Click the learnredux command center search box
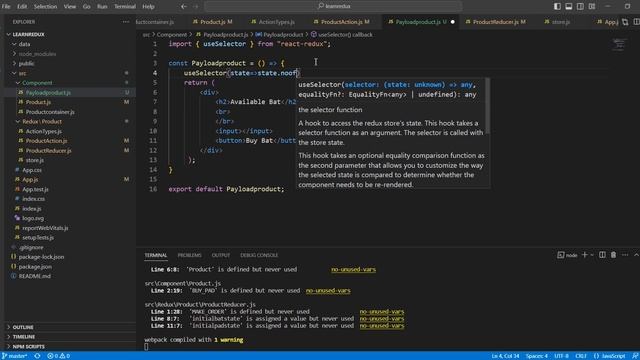This screenshot has height=360, width=640. coord(333,6)
